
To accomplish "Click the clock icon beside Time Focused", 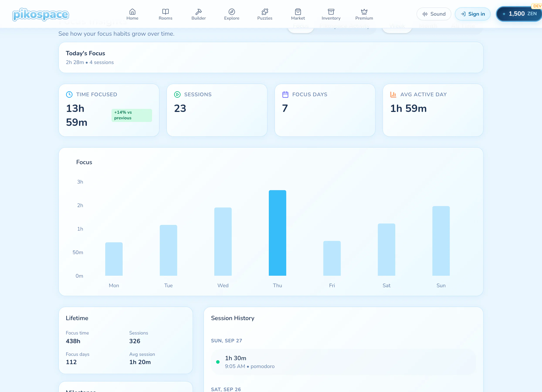I will 69,94.
